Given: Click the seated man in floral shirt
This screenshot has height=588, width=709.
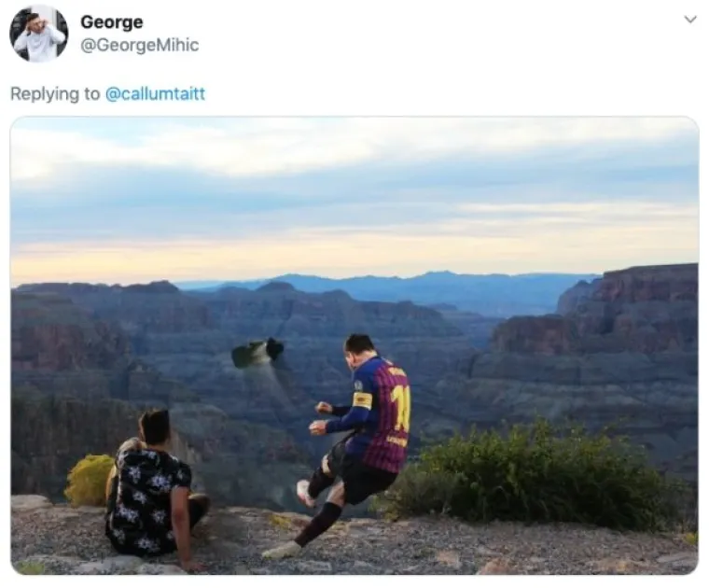Looking at the screenshot, I should (x=154, y=488).
